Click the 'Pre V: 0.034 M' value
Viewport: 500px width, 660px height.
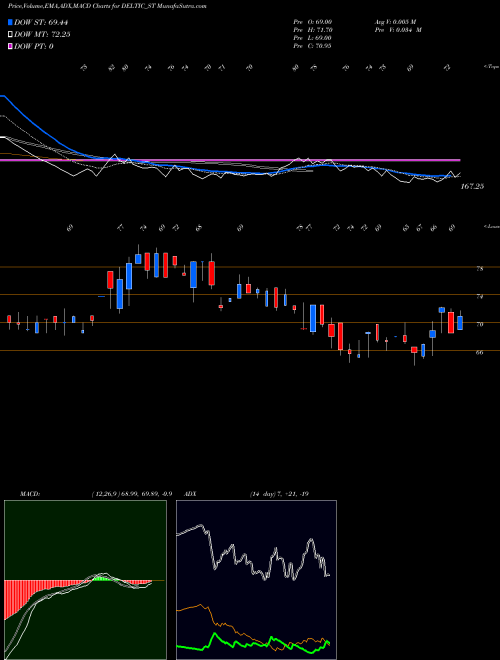398,30
